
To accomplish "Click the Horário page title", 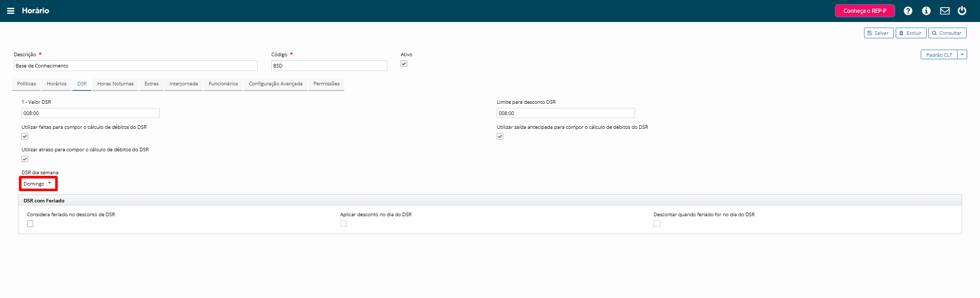I will tap(35, 11).
